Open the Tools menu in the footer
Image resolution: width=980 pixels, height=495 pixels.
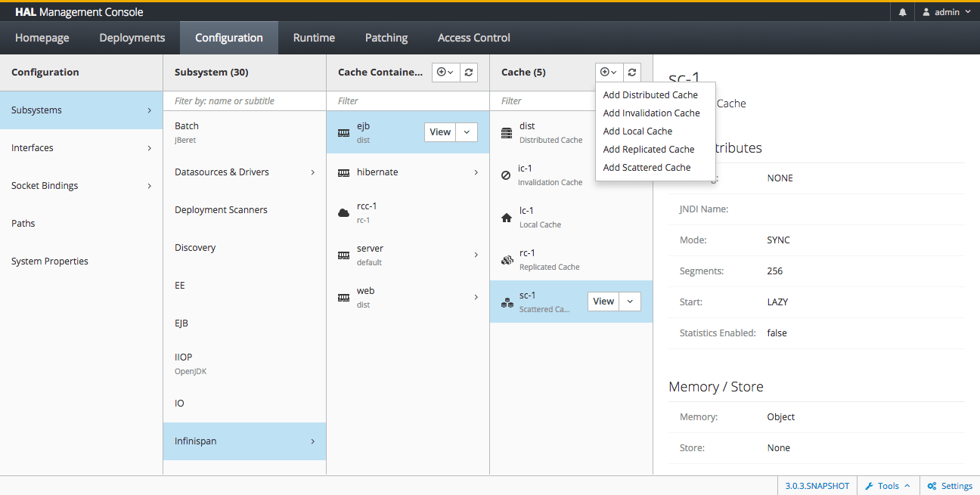tap(886, 486)
